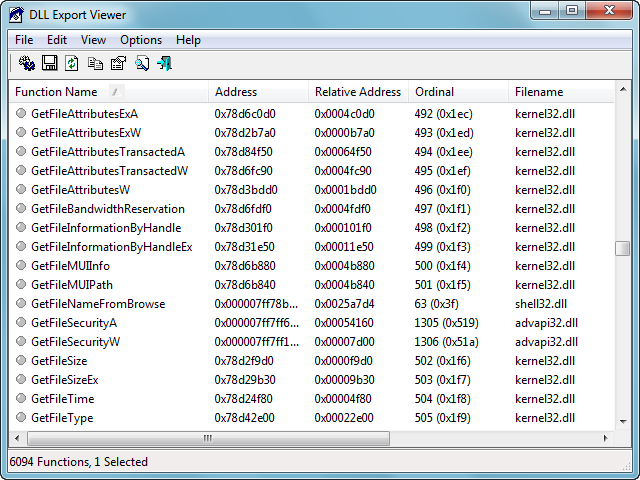Open Properties toolbar icon
This screenshot has width=640, height=480.
[118, 64]
